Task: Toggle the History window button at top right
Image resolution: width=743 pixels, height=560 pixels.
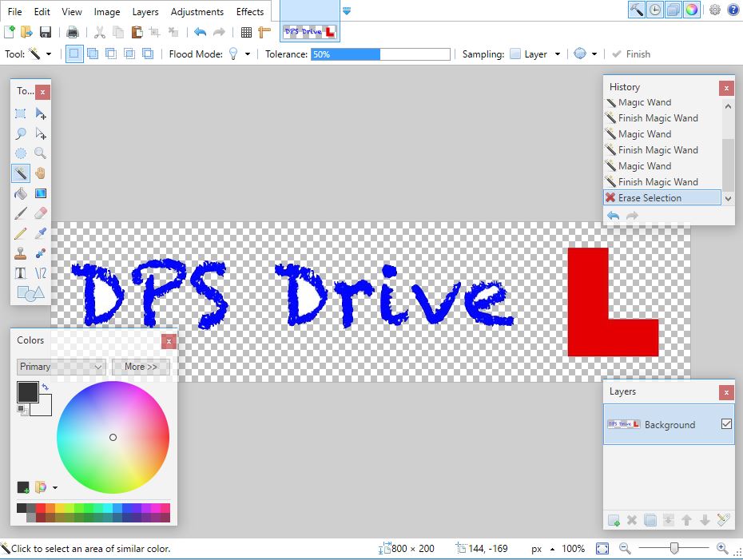Action: [655, 10]
